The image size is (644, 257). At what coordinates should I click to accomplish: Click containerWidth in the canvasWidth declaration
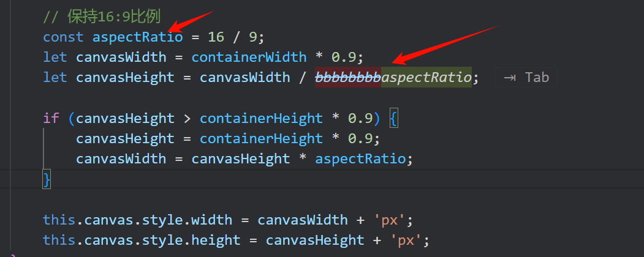249,57
